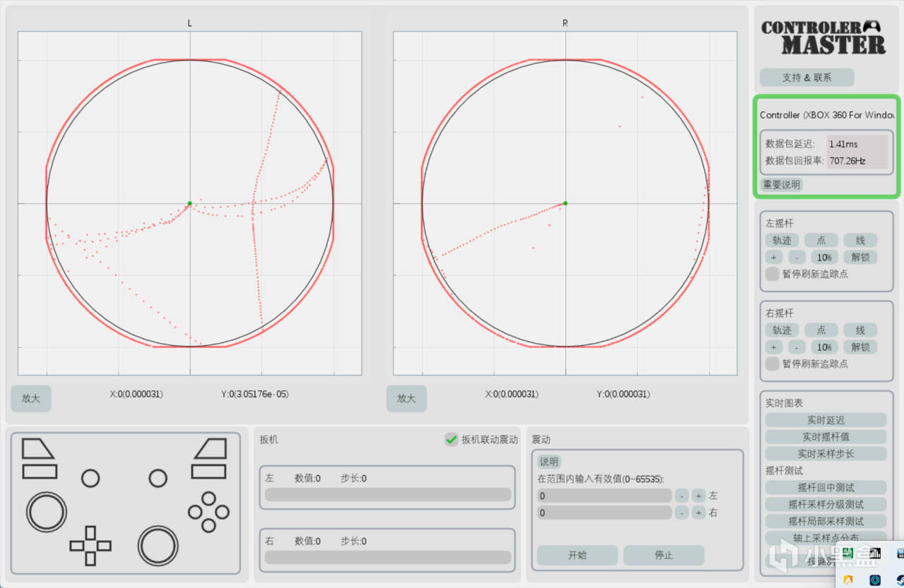This screenshot has width=904, height=588.
Task: Open the 实时采样步长 chart
Action: 826,454
